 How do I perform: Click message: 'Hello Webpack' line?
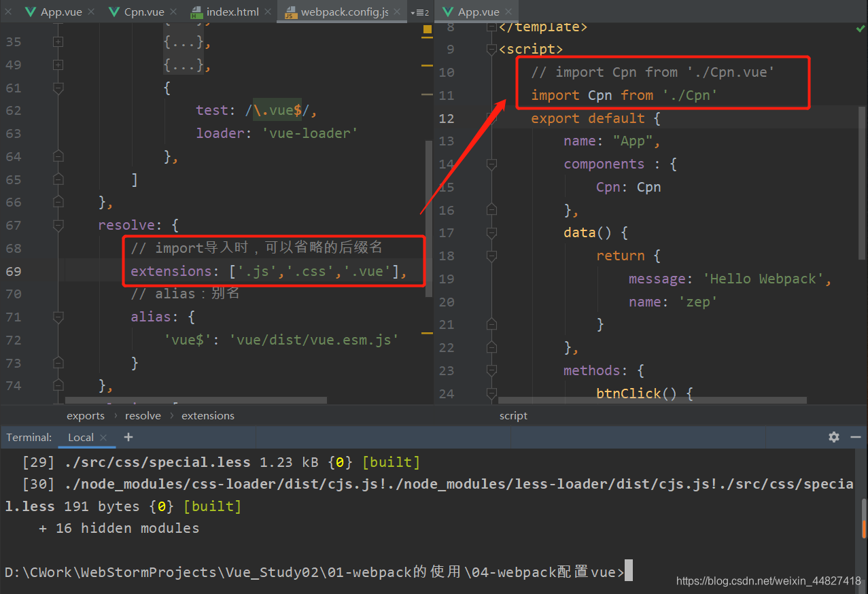point(730,279)
